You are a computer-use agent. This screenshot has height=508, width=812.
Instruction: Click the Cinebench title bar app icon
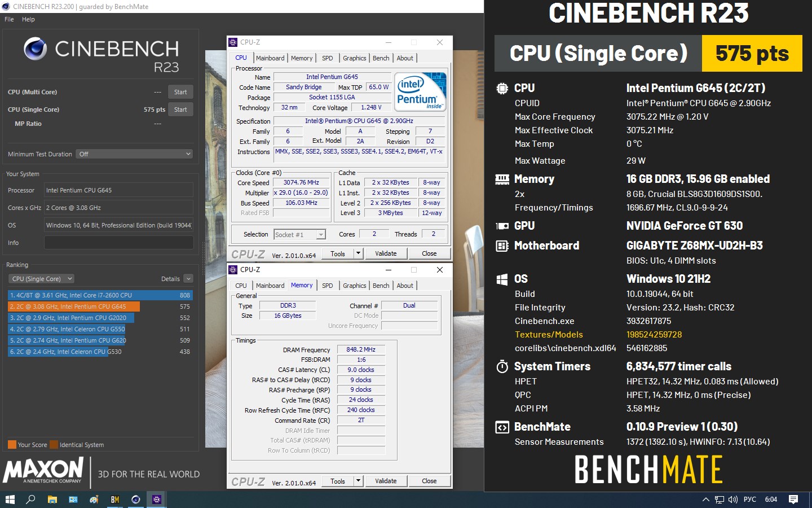[x=6, y=6]
